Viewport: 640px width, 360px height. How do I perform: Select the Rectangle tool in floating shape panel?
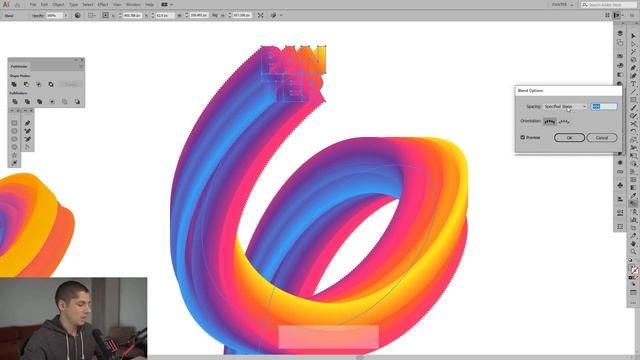14,123
